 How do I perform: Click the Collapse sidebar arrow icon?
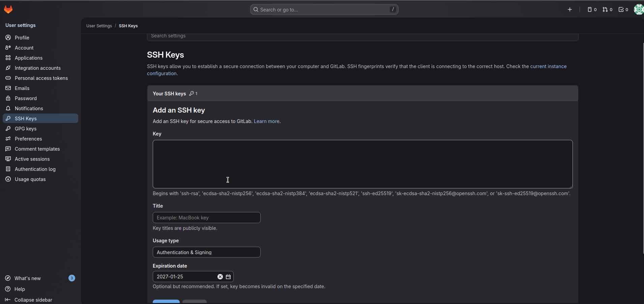coord(8,300)
